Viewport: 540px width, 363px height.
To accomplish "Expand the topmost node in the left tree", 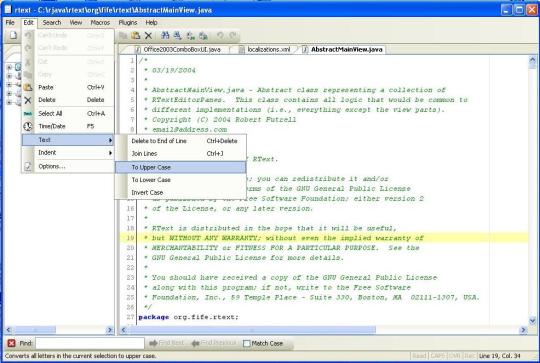I will [9, 67].
